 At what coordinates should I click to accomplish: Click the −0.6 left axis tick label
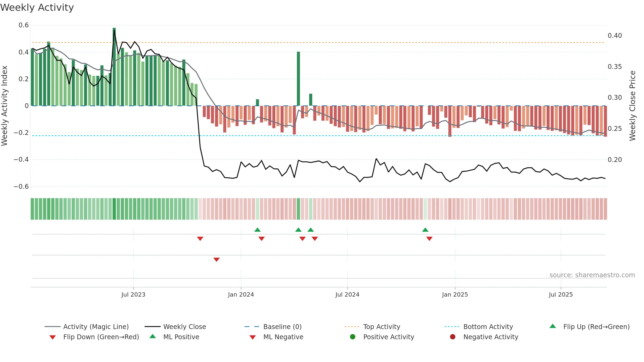[x=21, y=187]
